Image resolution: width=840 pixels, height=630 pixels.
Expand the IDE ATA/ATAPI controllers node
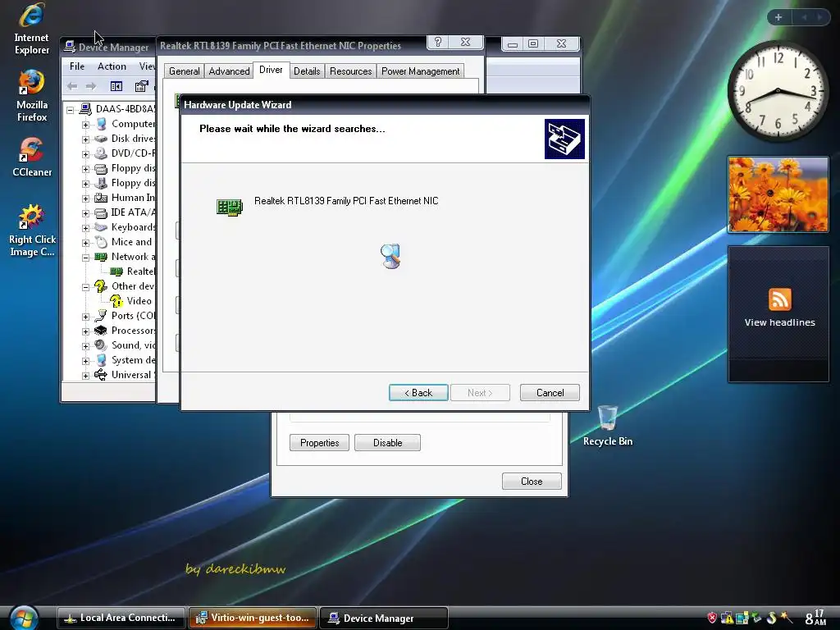pyautogui.click(x=85, y=213)
